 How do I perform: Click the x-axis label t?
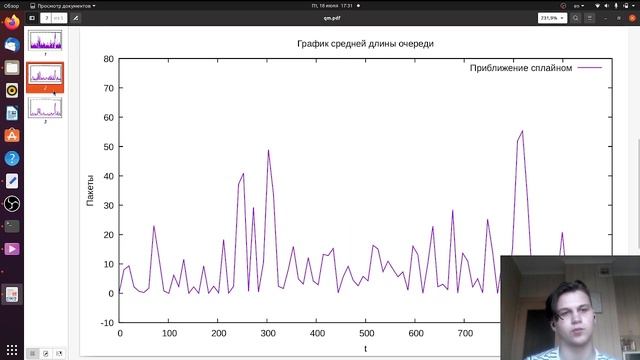click(365, 349)
